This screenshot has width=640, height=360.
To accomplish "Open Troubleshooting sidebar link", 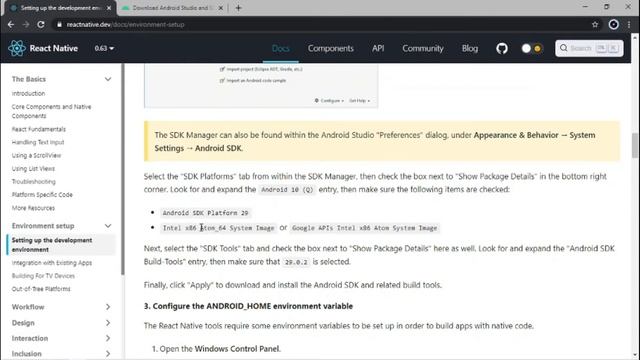I will point(33,182).
